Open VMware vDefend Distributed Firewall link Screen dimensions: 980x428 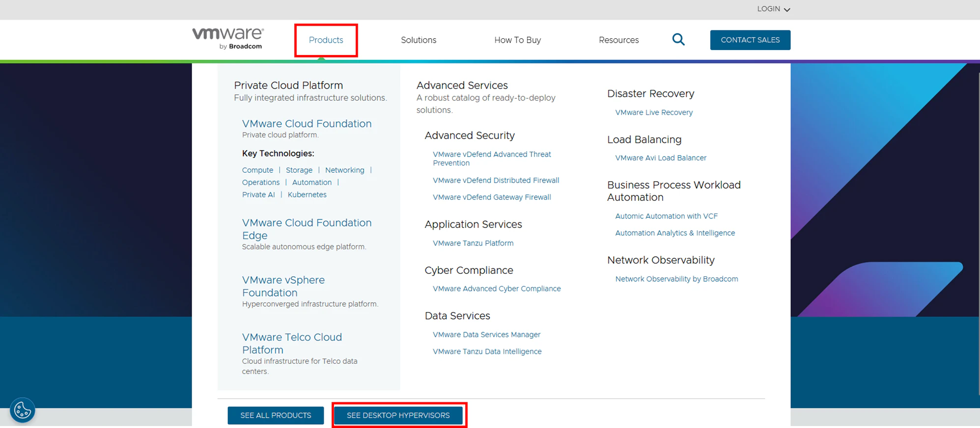[496, 181]
